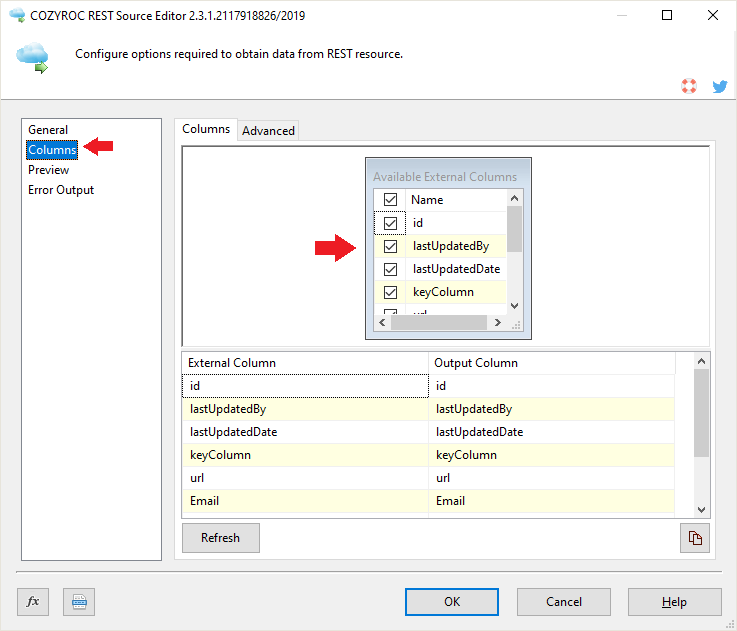Select the lastUpdatedDate External Column cell
Image resolution: width=737 pixels, height=631 pixels.
coord(306,432)
